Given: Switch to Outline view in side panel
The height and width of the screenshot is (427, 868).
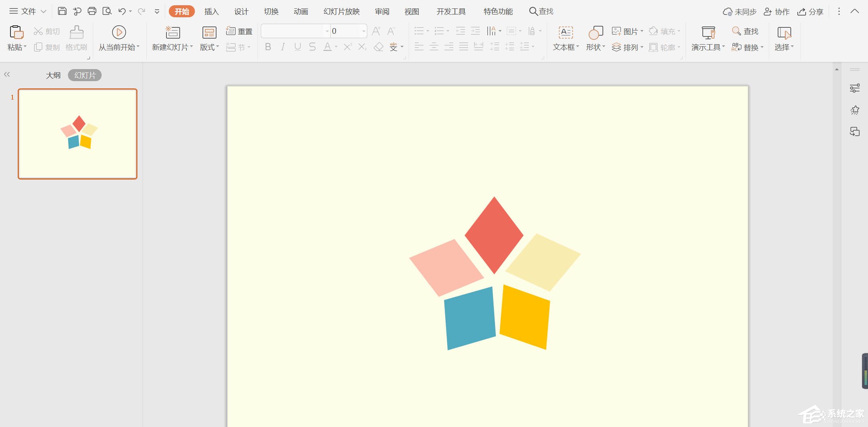Looking at the screenshot, I should click(53, 75).
